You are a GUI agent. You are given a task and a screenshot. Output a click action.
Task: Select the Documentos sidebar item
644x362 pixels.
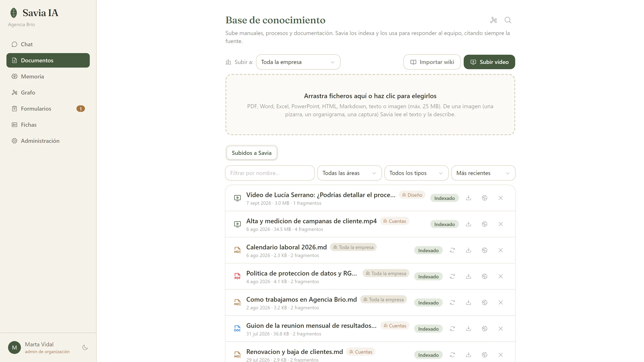point(48,60)
